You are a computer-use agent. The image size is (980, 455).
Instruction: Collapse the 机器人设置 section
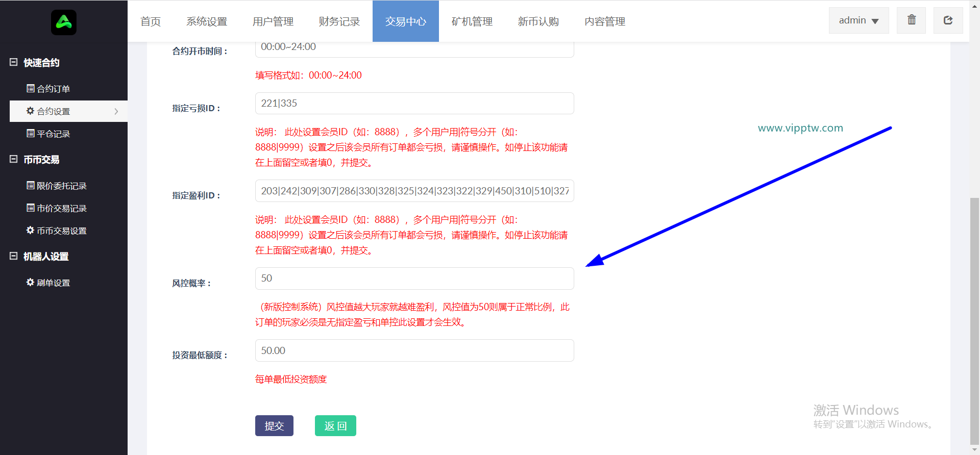point(14,256)
